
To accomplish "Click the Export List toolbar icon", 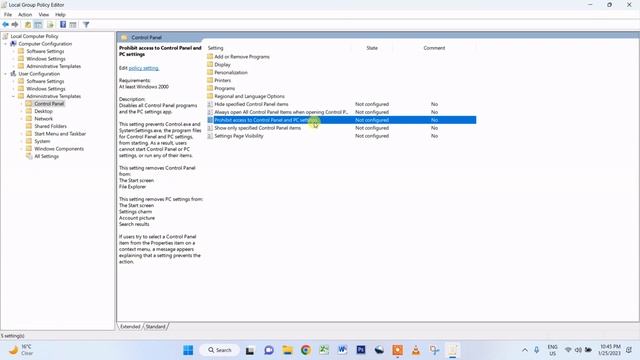I will (x=50, y=25).
